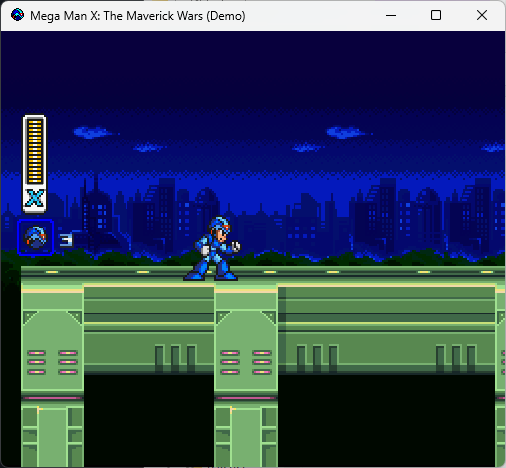Close the Mega Man X demo window
Image resolution: width=506 pixels, height=468 pixels.
pos(482,15)
